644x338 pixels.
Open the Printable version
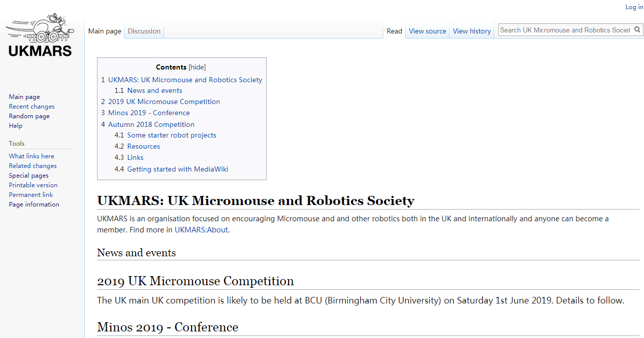click(33, 185)
